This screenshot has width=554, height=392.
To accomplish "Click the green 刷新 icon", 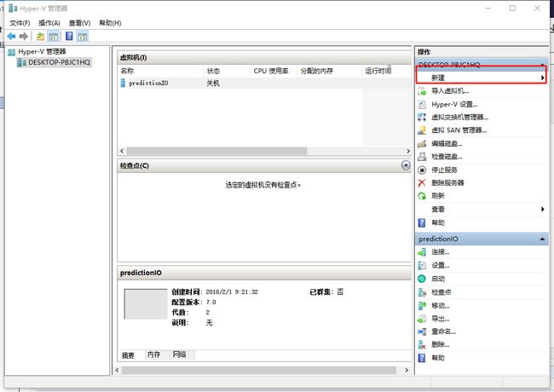I will pyautogui.click(x=422, y=196).
